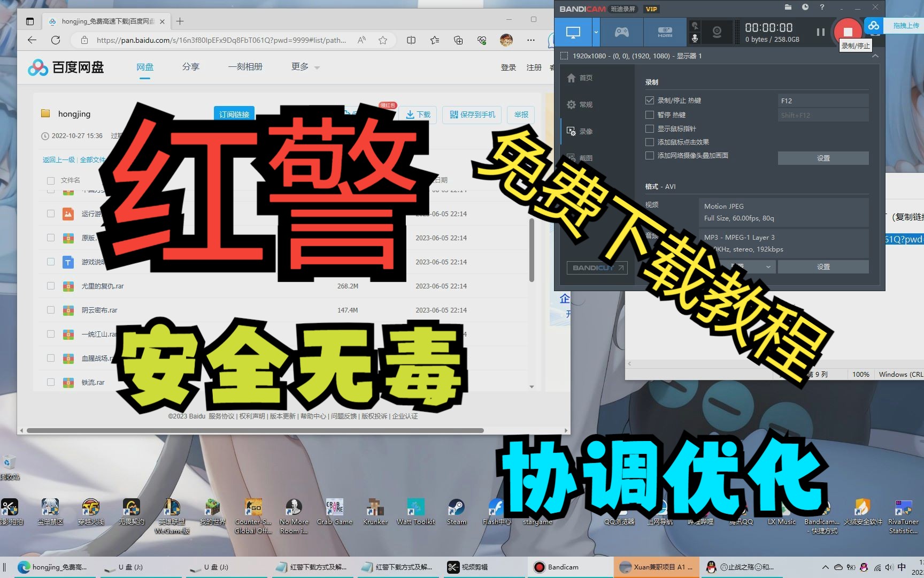Toggle 录制/停止 热键 checkbox
924x578 pixels.
[650, 100]
